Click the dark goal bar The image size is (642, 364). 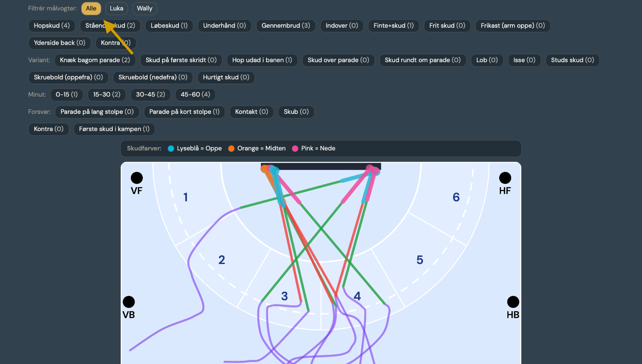[x=321, y=166]
